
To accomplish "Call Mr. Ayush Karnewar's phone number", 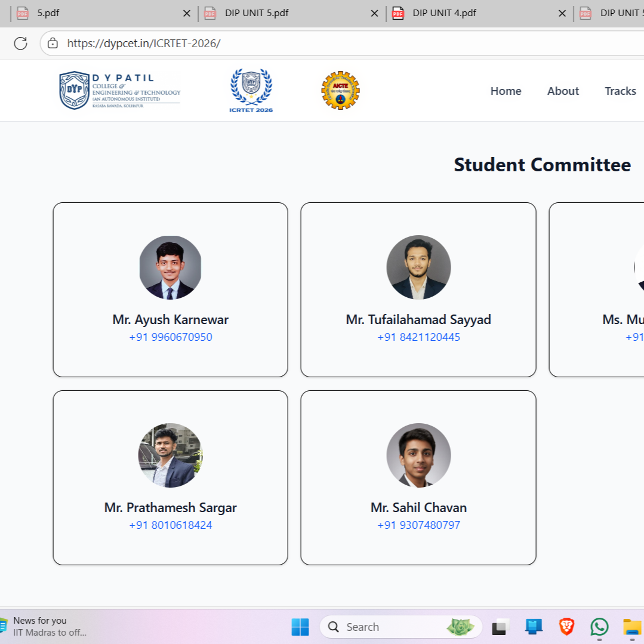I will [170, 337].
